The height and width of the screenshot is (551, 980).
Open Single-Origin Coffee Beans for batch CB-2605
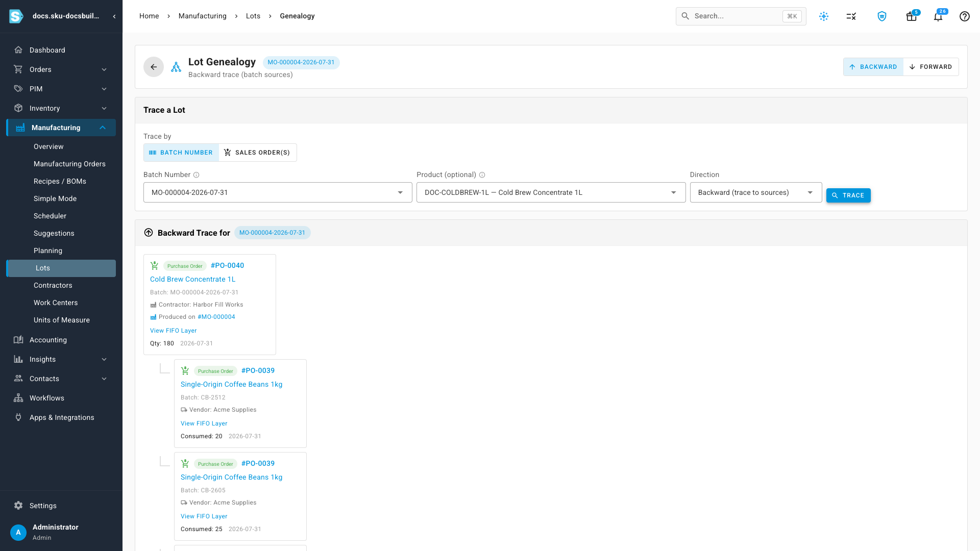pos(231,477)
